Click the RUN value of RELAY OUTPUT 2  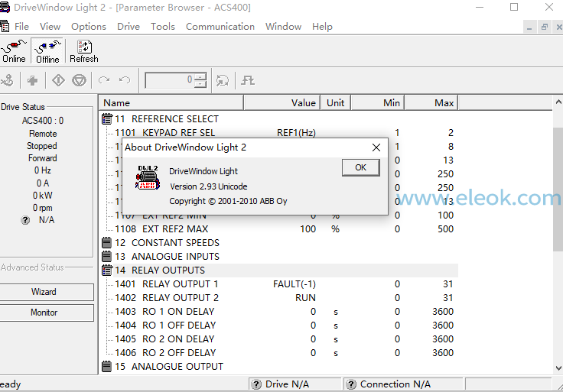(305, 298)
